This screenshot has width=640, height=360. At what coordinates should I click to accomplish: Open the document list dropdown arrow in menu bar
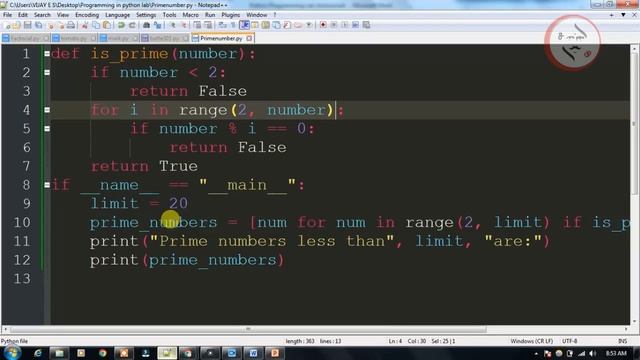point(623,15)
